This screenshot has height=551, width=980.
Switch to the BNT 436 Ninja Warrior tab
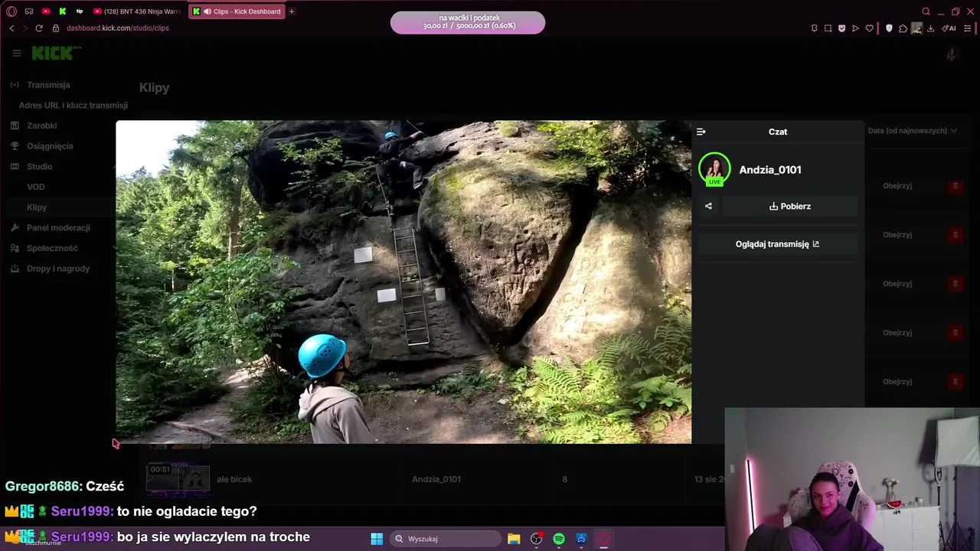point(137,11)
